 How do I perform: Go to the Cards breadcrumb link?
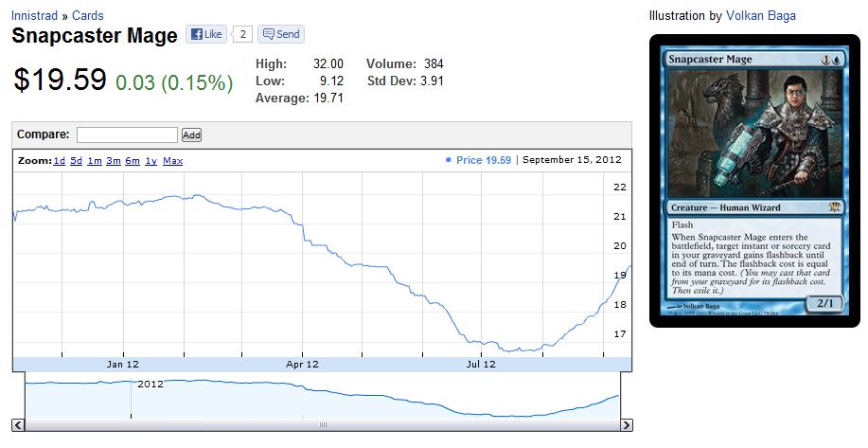point(88,15)
